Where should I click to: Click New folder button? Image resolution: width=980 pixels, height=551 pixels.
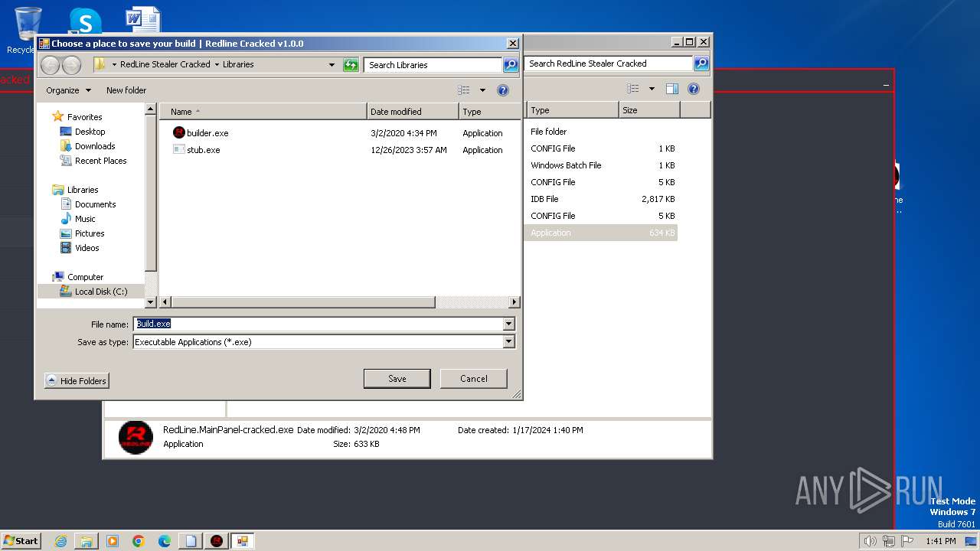(126, 90)
